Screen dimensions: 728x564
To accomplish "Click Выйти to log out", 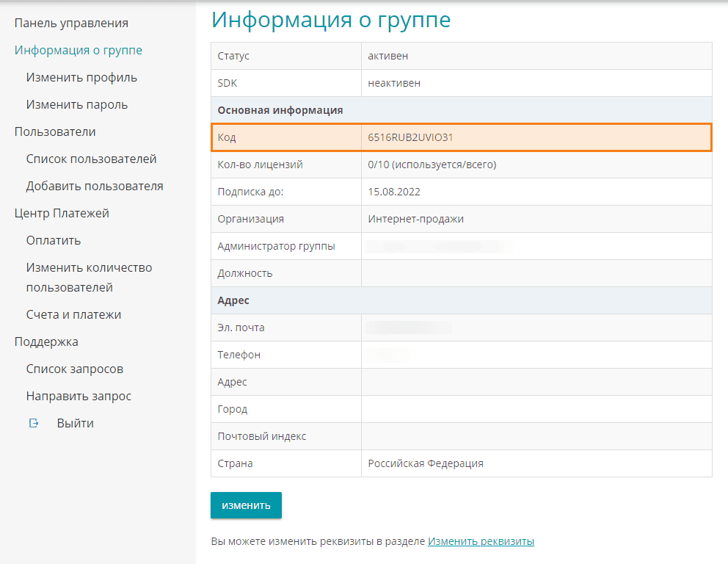I will pyautogui.click(x=75, y=423).
